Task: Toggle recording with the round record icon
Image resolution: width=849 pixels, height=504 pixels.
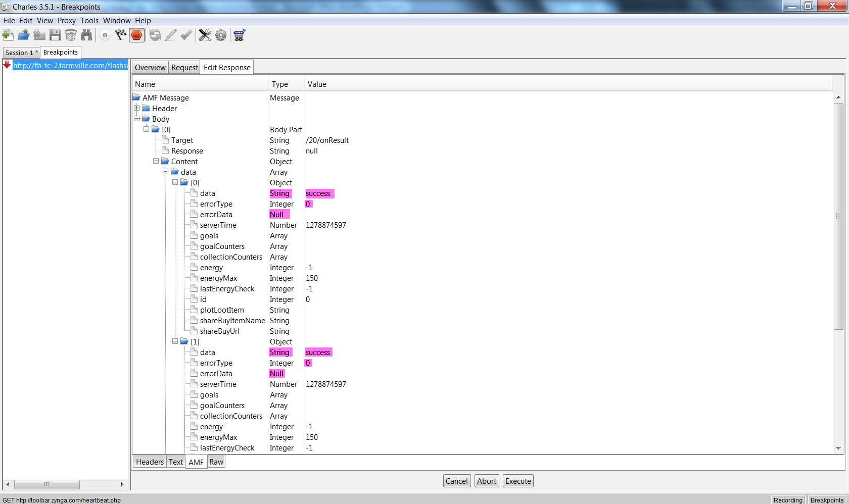Action: coord(105,35)
